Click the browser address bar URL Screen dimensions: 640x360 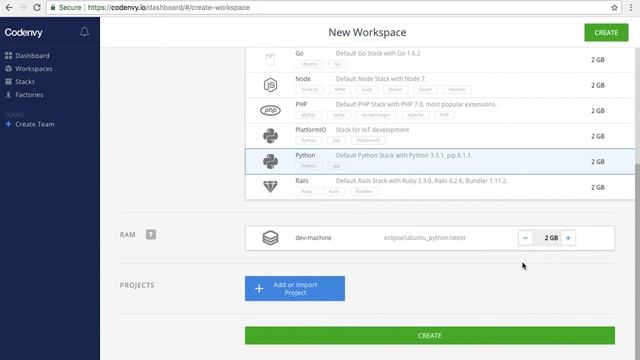pyautogui.click(x=169, y=7)
